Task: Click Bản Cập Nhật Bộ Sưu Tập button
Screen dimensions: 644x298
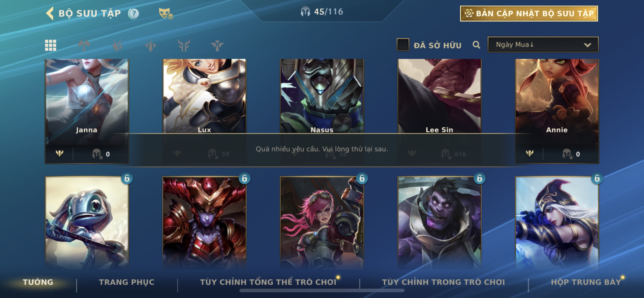Action: (x=529, y=13)
